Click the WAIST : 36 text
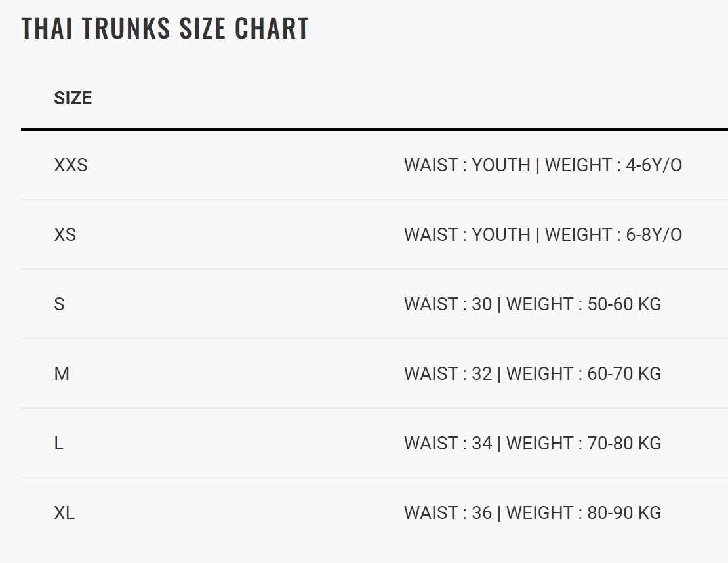 click(x=448, y=513)
